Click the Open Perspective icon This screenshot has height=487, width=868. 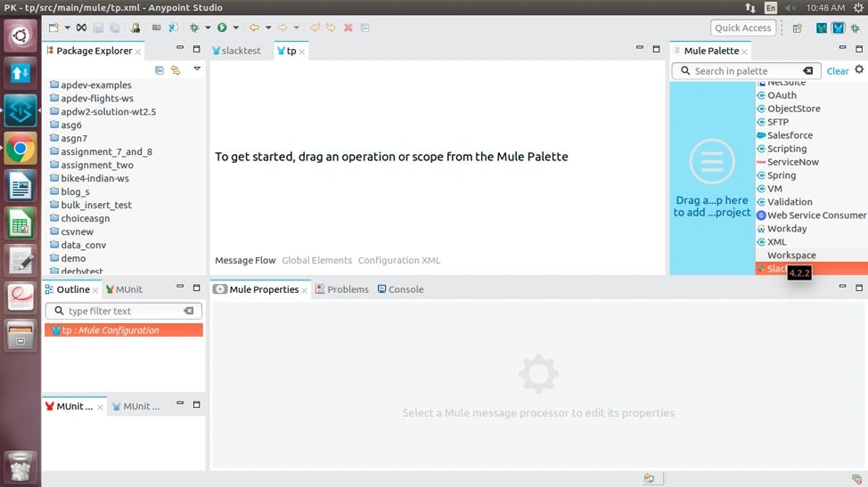click(x=797, y=28)
